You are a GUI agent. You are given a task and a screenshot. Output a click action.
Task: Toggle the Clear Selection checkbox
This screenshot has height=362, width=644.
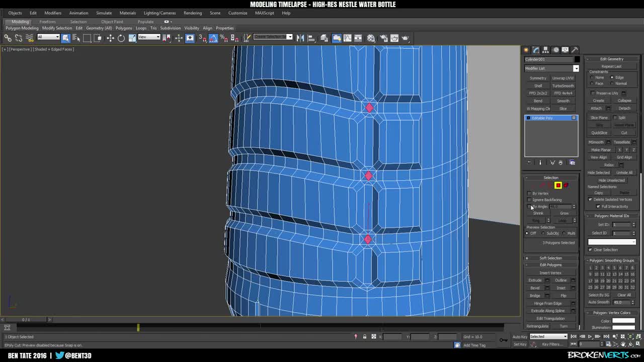(590, 250)
